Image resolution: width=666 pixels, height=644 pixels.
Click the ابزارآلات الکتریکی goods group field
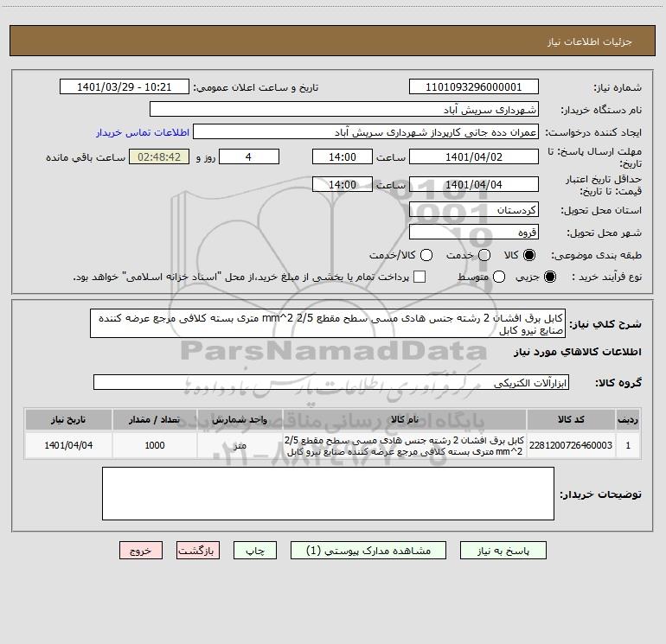(331, 382)
